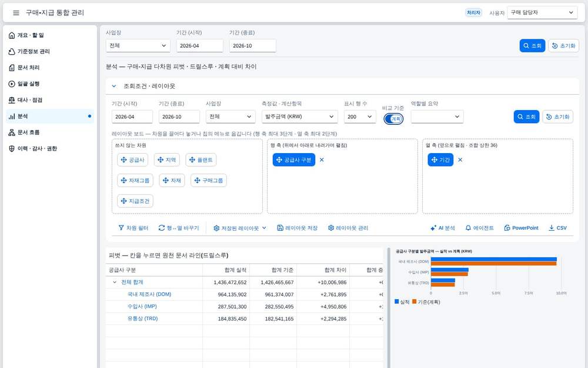Select the 지역 dimension chip
Viewport: 588px width, 368px height.
point(167,160)
